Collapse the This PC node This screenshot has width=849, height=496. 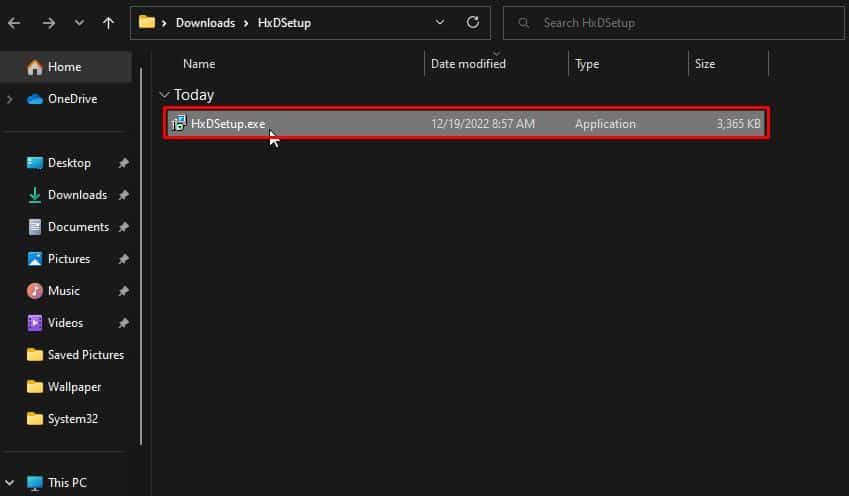[10, 482]
